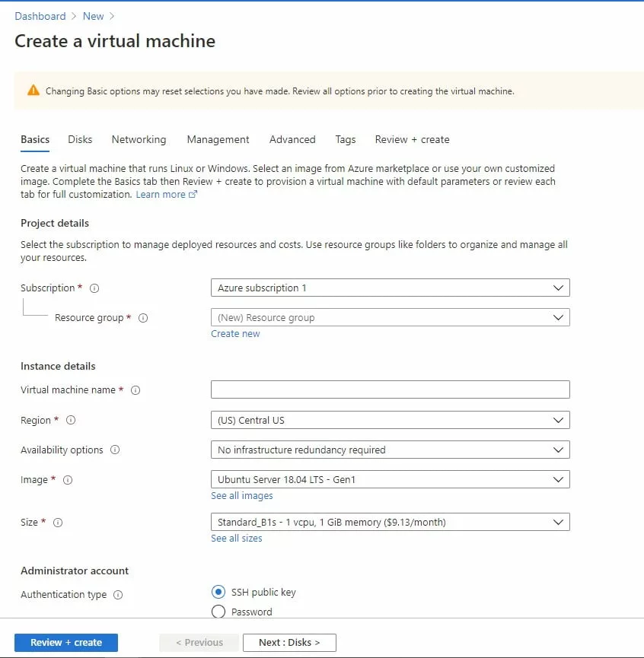Click the Virtual machine name field
Screen dimensions: 644x658
pyautogui.click(x=390, y=390)
